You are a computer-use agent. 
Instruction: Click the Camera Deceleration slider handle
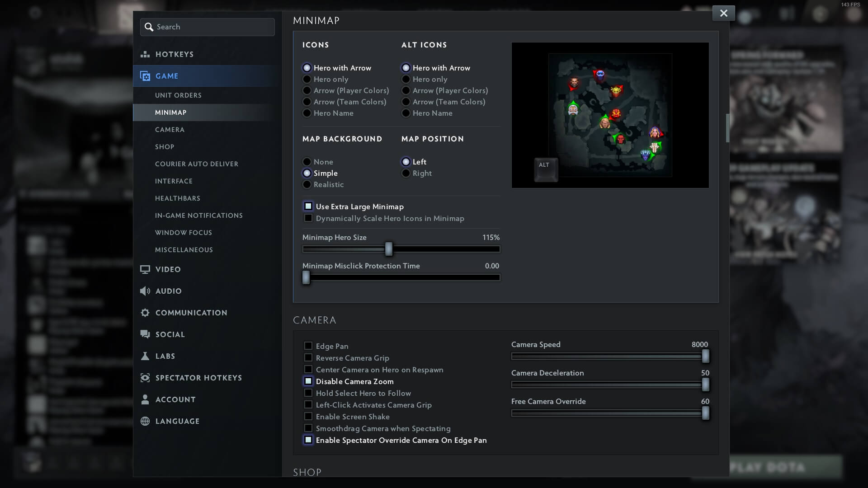[x=705, y=385]
